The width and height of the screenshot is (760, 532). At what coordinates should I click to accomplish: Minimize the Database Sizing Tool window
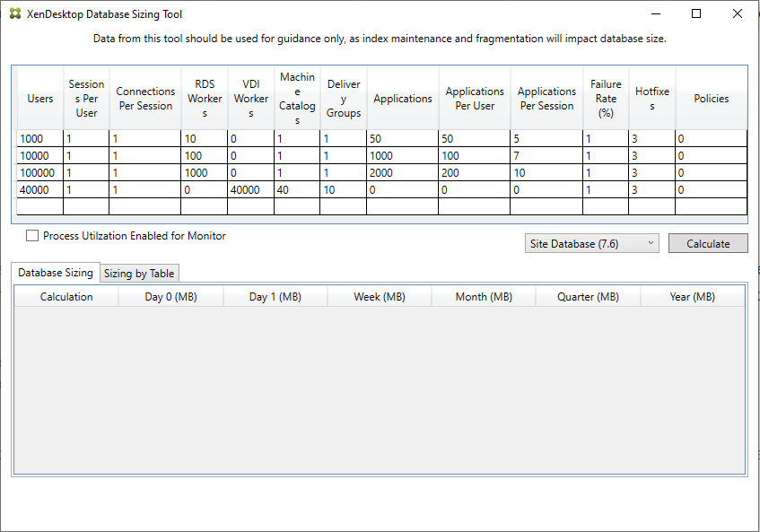click(655, 14)
